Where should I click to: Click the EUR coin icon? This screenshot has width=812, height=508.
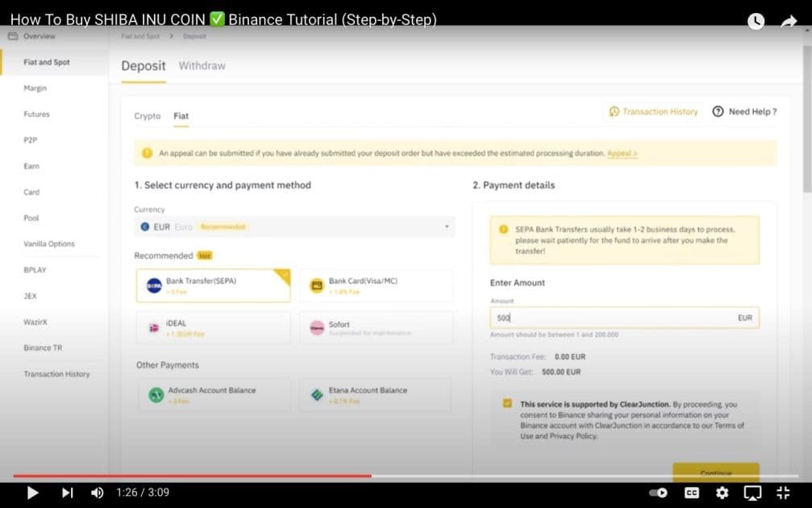(145, 227)
